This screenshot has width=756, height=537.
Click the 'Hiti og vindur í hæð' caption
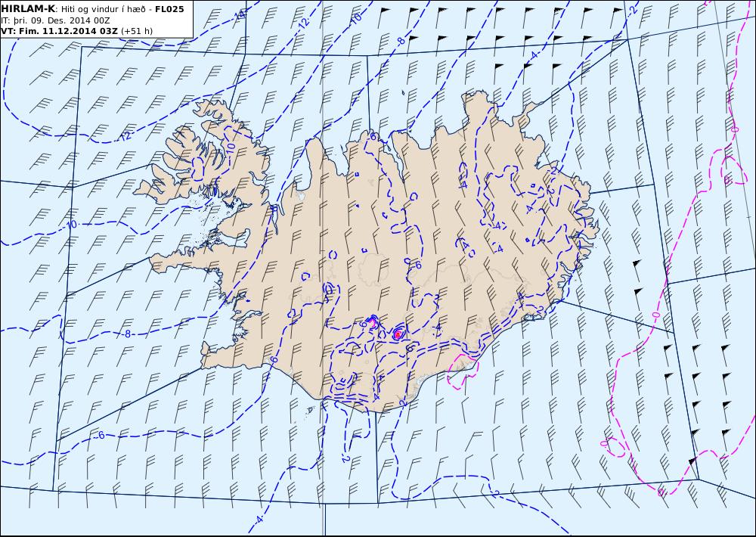pos(102,9)
